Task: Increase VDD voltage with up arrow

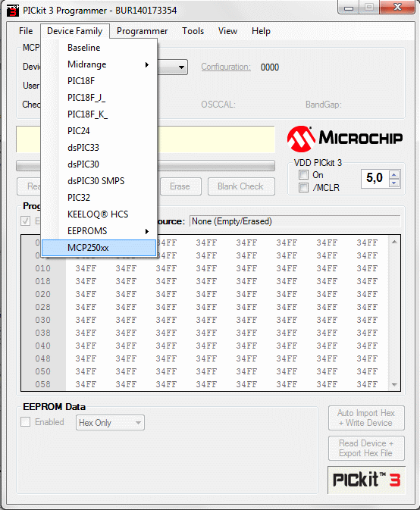Action: (394, 174)
